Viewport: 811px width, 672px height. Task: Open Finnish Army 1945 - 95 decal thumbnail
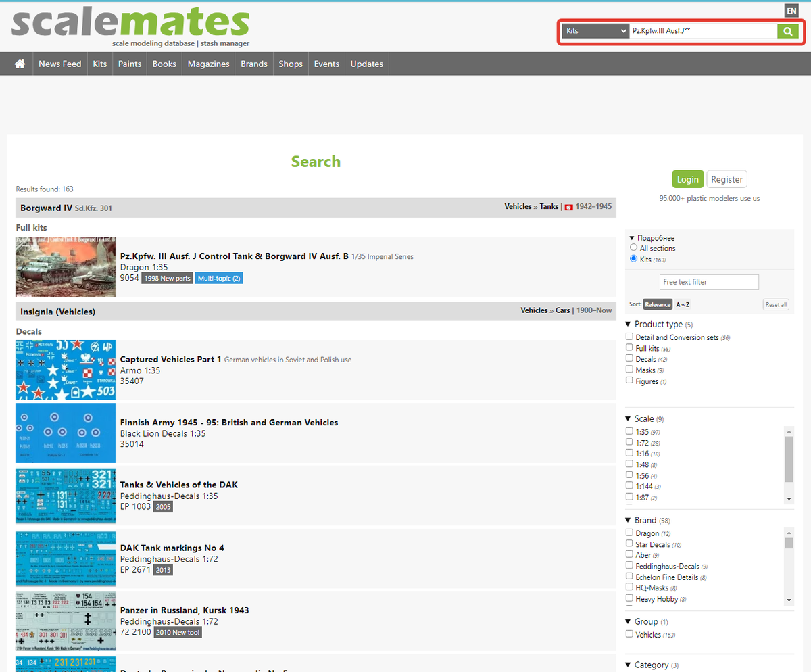(x=66, y=433)
